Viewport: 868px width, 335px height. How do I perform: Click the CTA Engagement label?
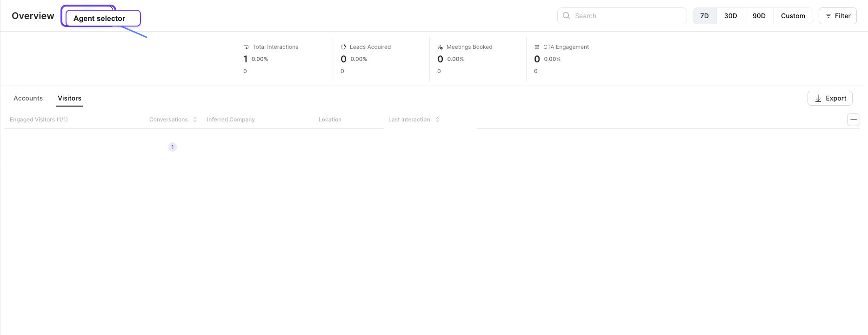pyautogui.click(x=566, y=47)
